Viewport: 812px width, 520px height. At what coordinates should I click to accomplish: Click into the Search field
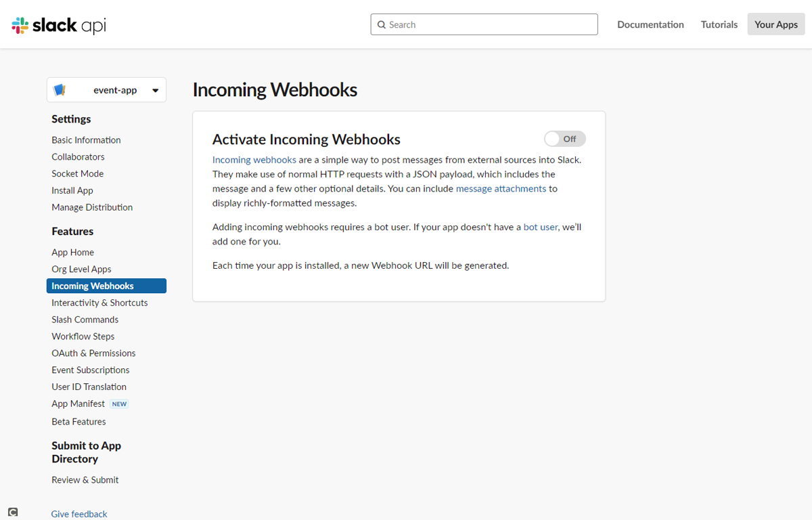(x=487, y=24)
